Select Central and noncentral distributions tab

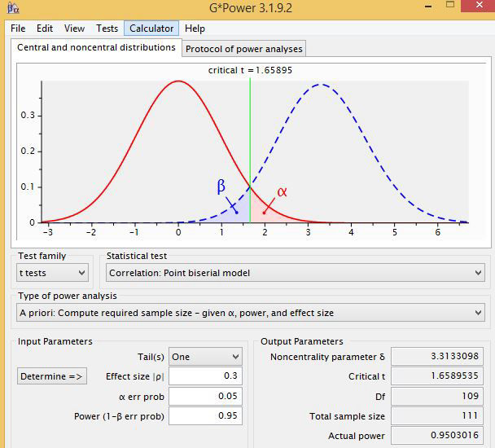[96, 48]
